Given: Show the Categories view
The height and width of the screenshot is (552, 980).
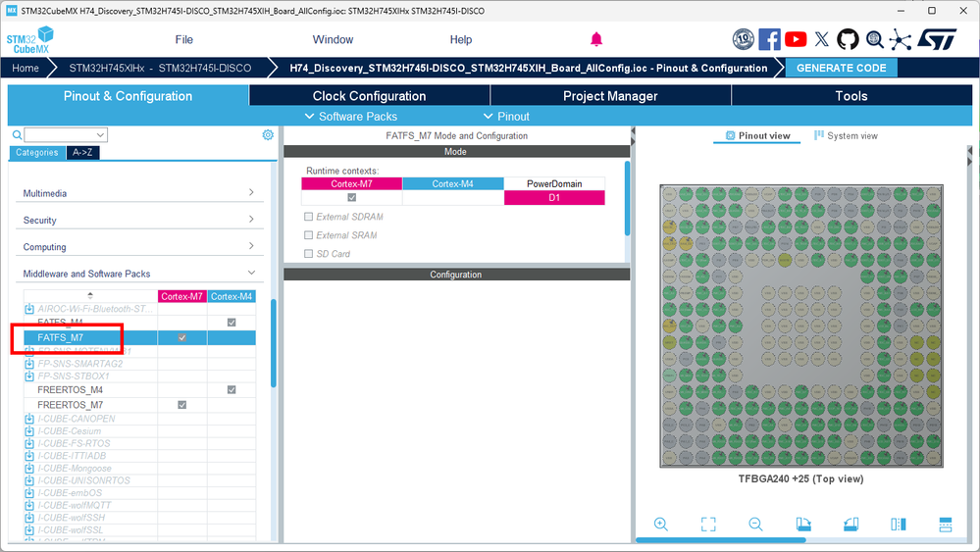Looking at the screenshot, I should 37,152.
